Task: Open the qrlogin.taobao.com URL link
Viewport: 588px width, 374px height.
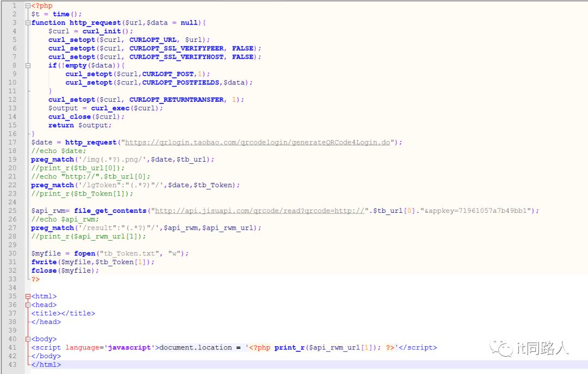Action: pos(257,143)
